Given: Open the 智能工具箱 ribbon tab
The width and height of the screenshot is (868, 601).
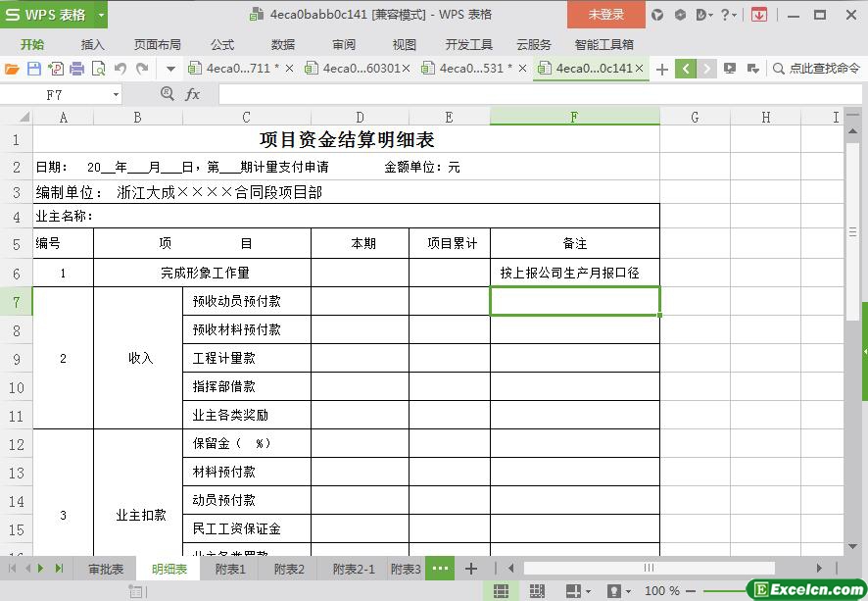Looking at the screenshot, I should 603,45.
